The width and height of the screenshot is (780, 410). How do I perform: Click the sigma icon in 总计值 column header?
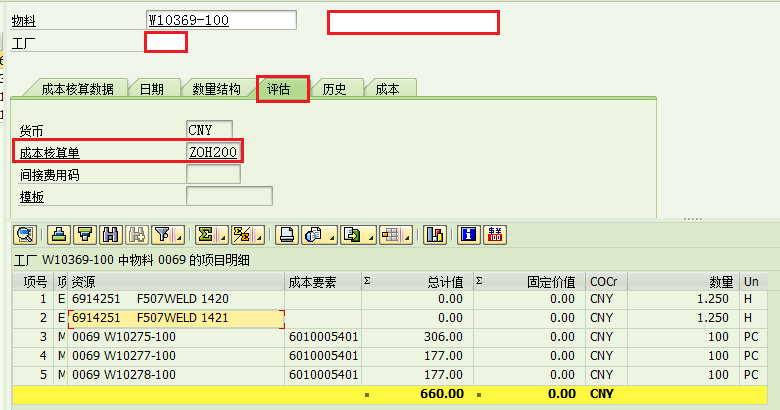[x=367, y=281]
